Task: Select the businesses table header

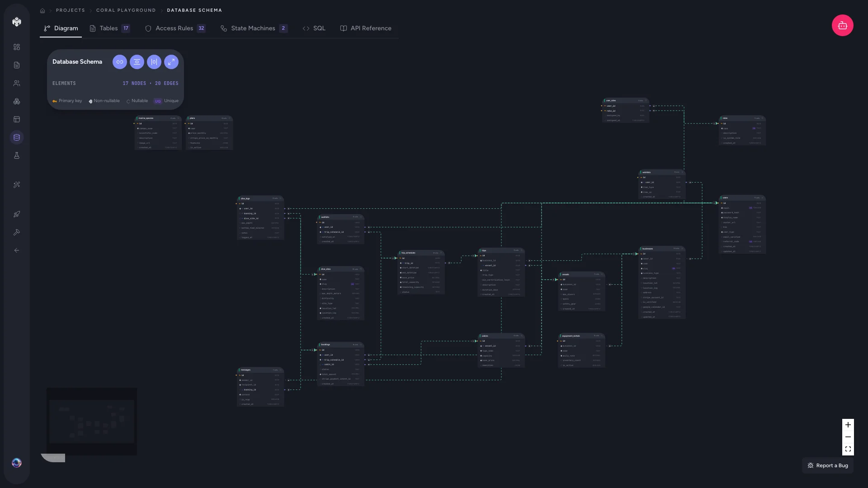Action: point(662,249)
